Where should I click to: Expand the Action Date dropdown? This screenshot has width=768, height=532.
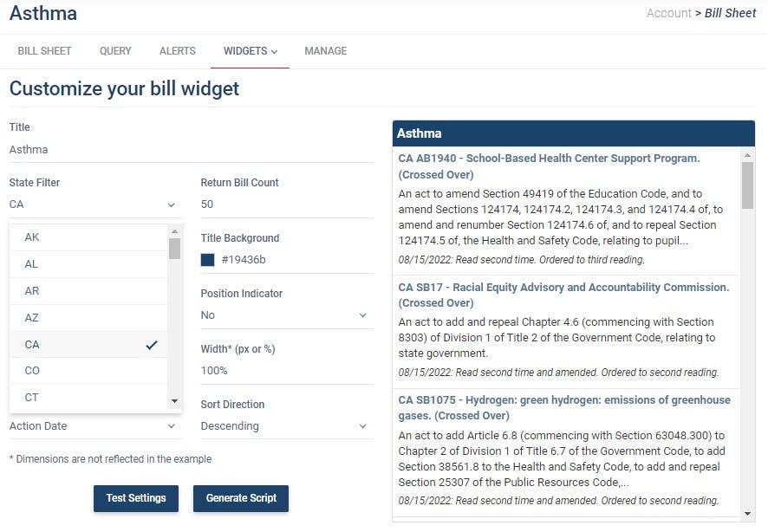pyautogui.click(x=95, y=426)
